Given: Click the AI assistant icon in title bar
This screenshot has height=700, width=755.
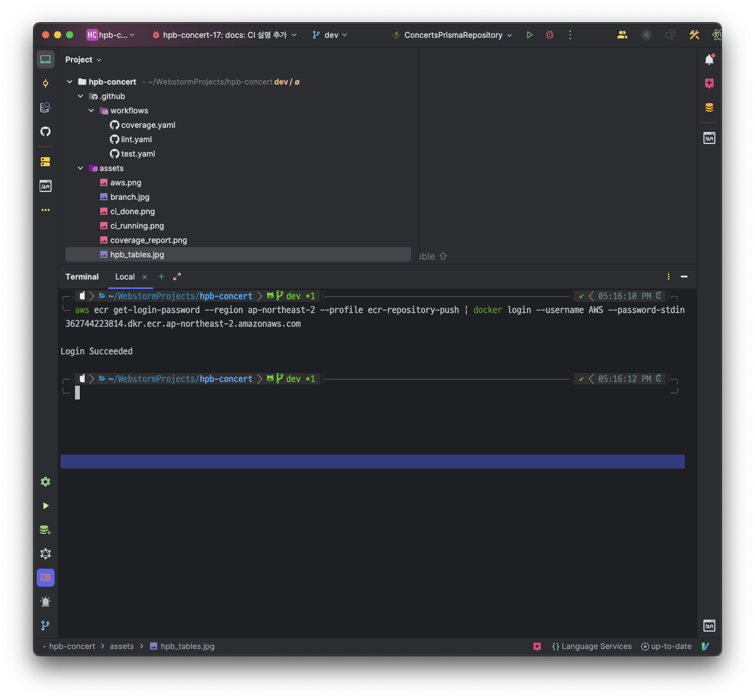Looking at the screenshot, I should pyautogui.click(x=646, y=35).
